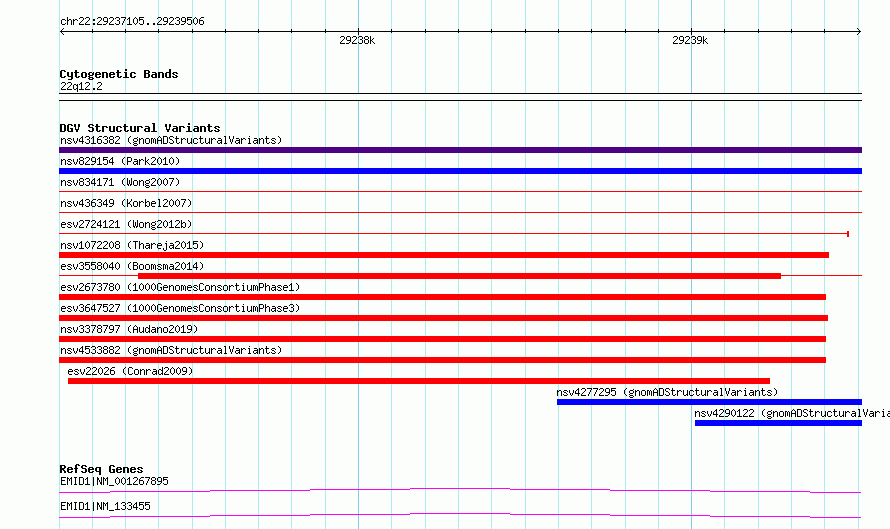Screen dimensions: 890x529
Task: Select the red esv3647527 variant bar
Action: [x=443, y=318]
